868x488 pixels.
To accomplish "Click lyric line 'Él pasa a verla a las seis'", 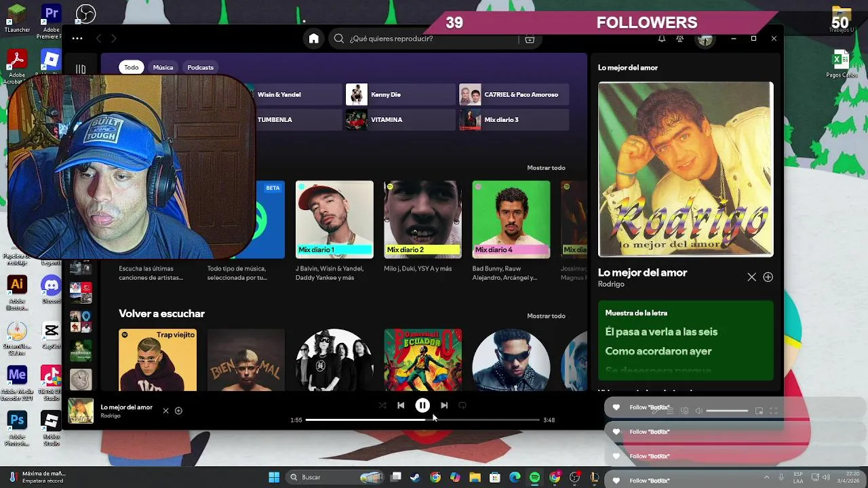I will point(661,331).
